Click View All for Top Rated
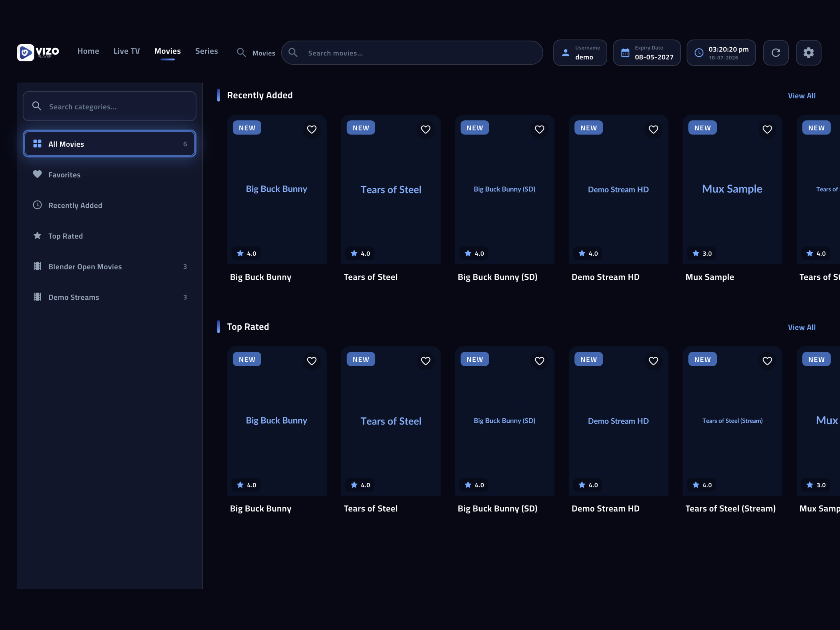Viewport: 840px width, 630px height. point(801,327)
